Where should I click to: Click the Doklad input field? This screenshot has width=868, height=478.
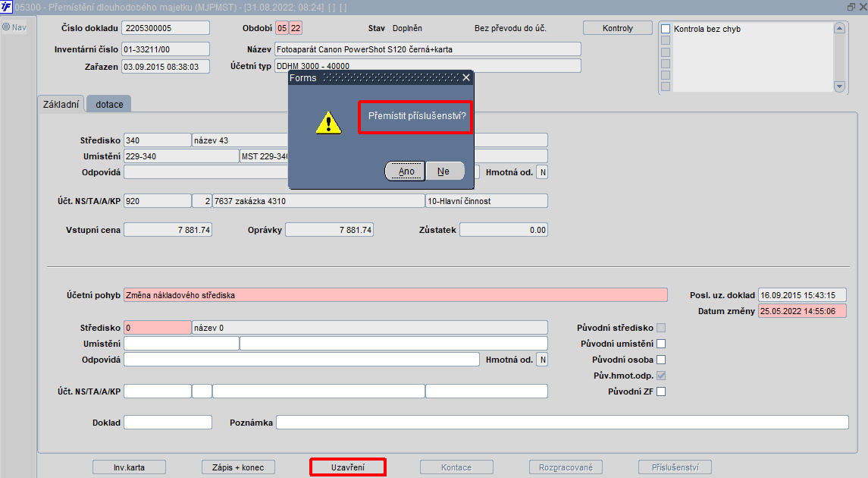tap(168, 423)
